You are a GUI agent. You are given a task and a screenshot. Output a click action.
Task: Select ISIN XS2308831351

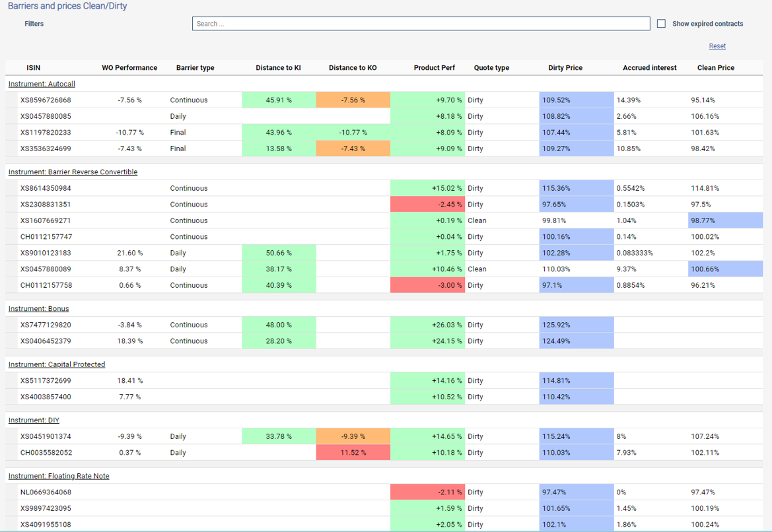[x=46, y=204]
